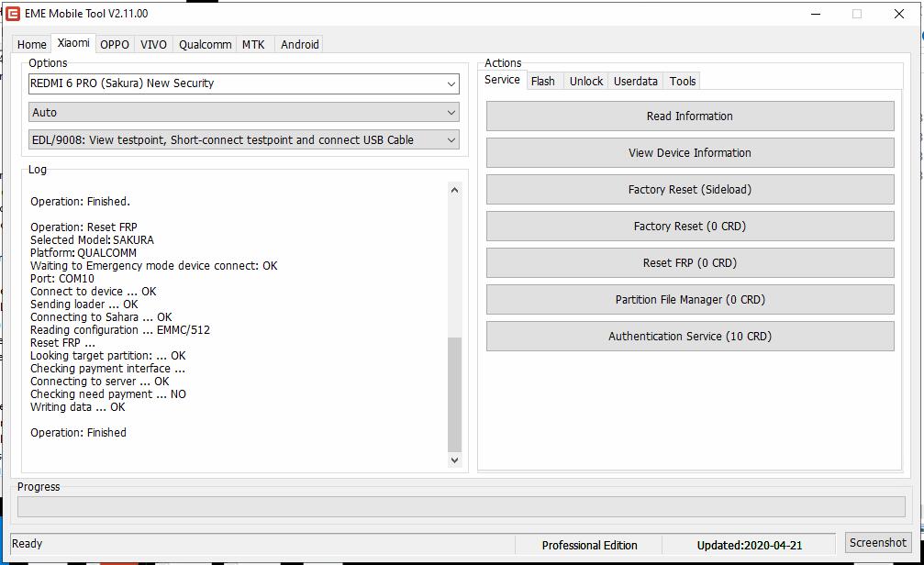Expand the EDL/9008 connection method dropdown
Image resolution: width=924 pixels, height=565 pixels.
[x=243, y=139]
